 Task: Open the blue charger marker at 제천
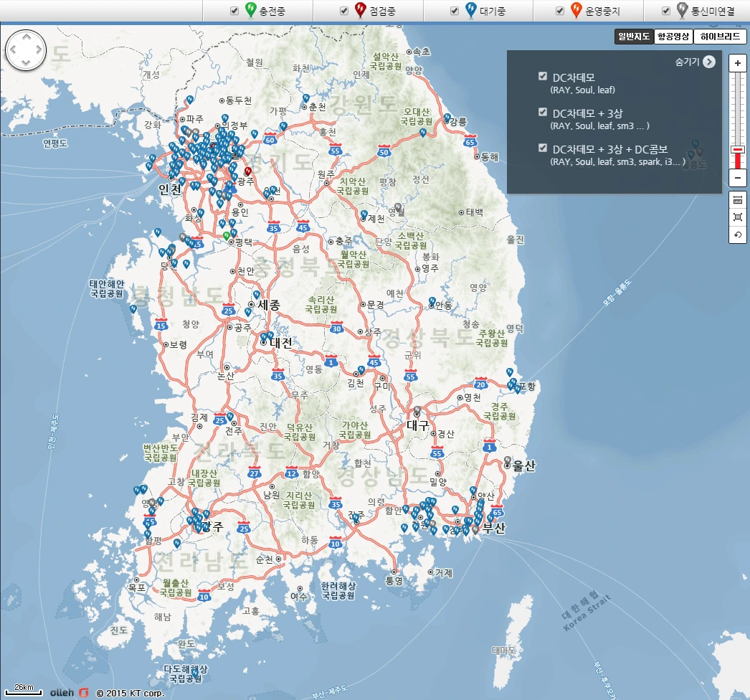pos(364,215)
